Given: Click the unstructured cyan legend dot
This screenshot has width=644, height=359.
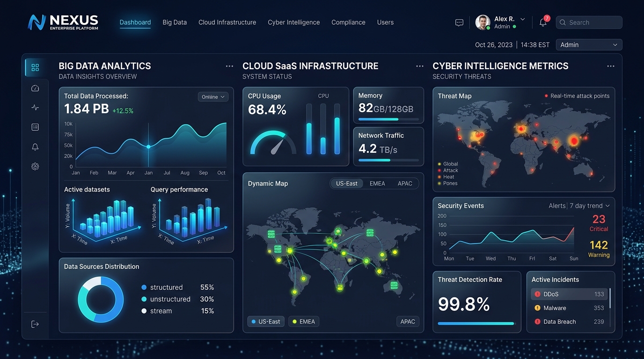Looking at the screenshot, I should point(144,299).
